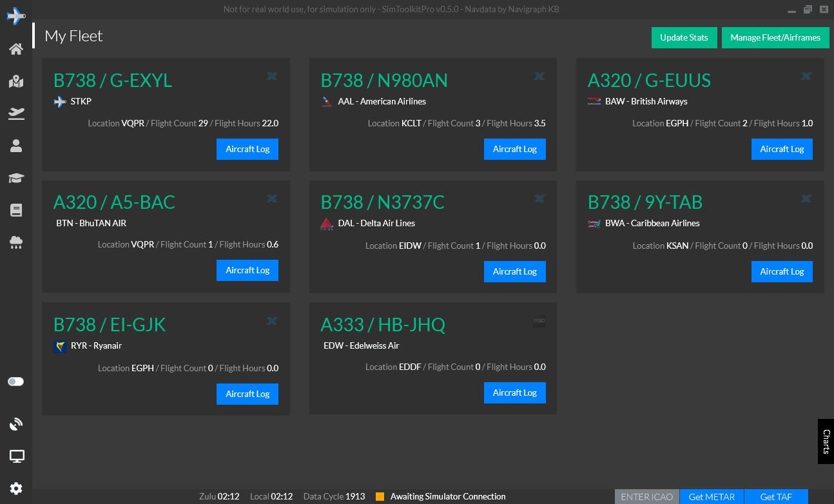The width and height of the screenshot is (834, 504).
Task: Click the satellite dish icon
Action: 16,424
